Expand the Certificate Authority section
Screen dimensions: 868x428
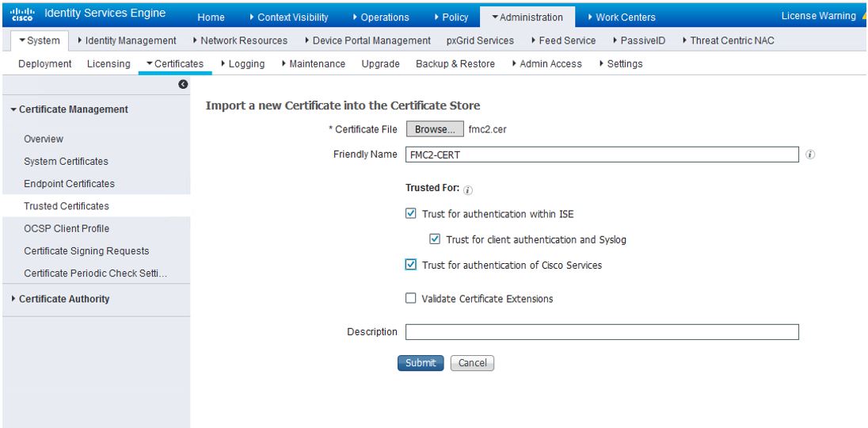pos(61,299)
